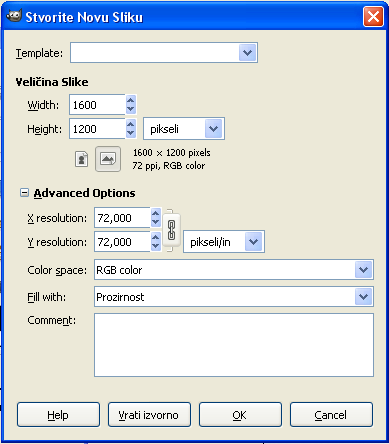Click the Help button
The width and height of the screenshot is (389, 444).
coord(58,415)
